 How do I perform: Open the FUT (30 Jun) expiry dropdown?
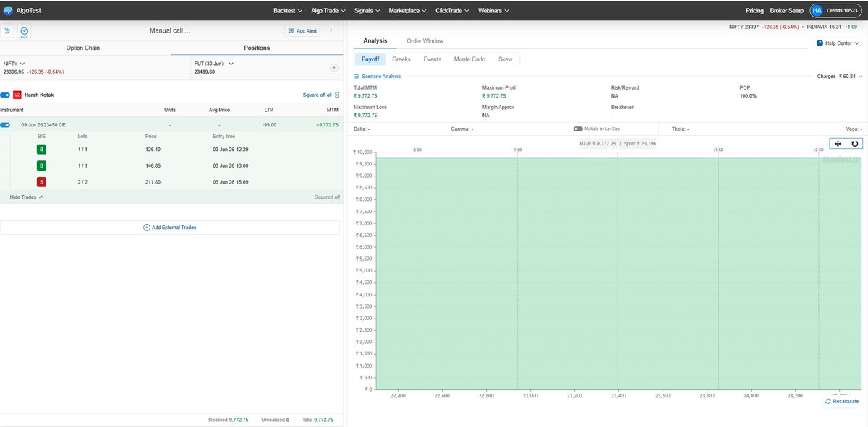[214, 64]
